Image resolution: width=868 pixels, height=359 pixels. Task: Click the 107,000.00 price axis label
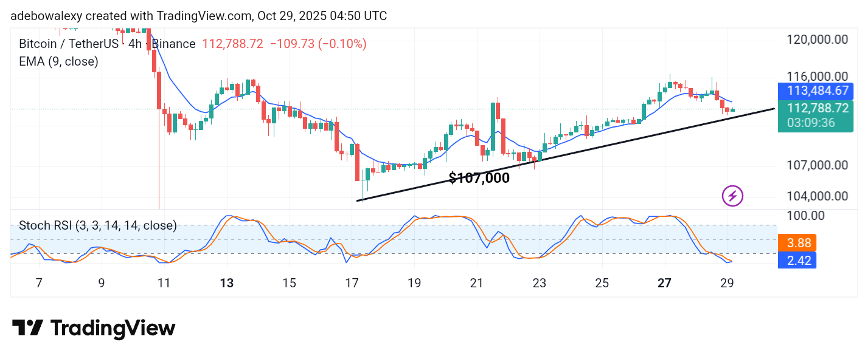point(818,165)
